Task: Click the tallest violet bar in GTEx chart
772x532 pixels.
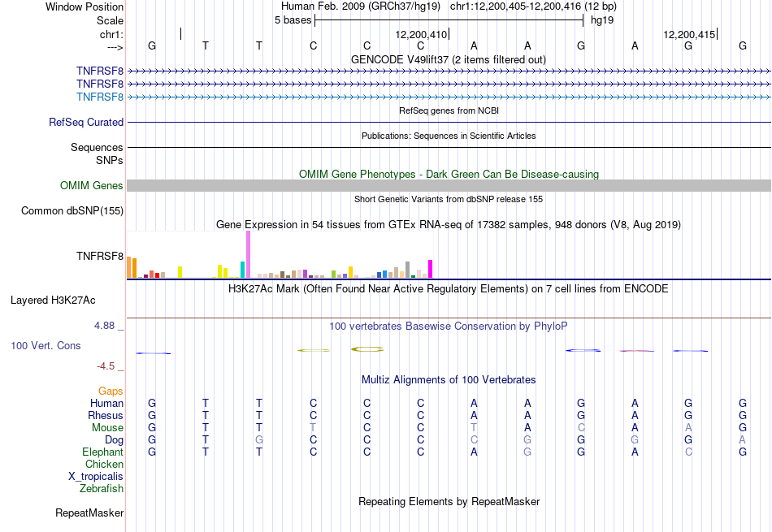Action: pyautogui.click(x=248, y=254)
